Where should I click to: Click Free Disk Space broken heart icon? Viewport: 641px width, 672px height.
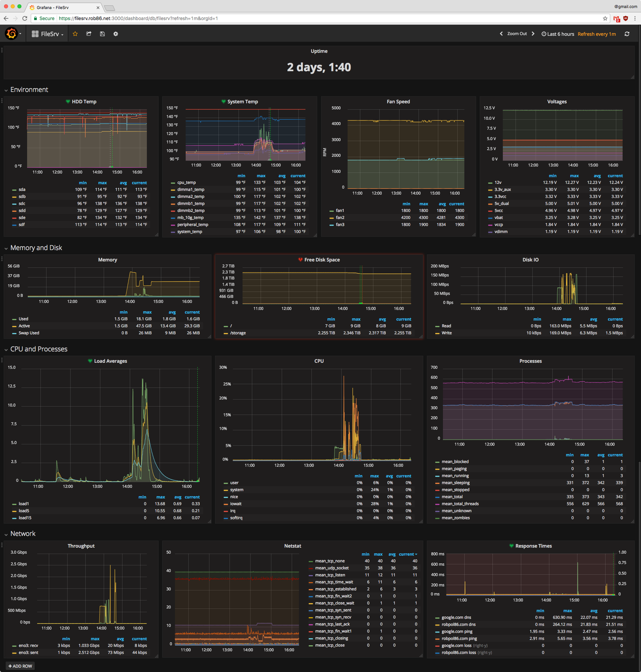(300, 260)
